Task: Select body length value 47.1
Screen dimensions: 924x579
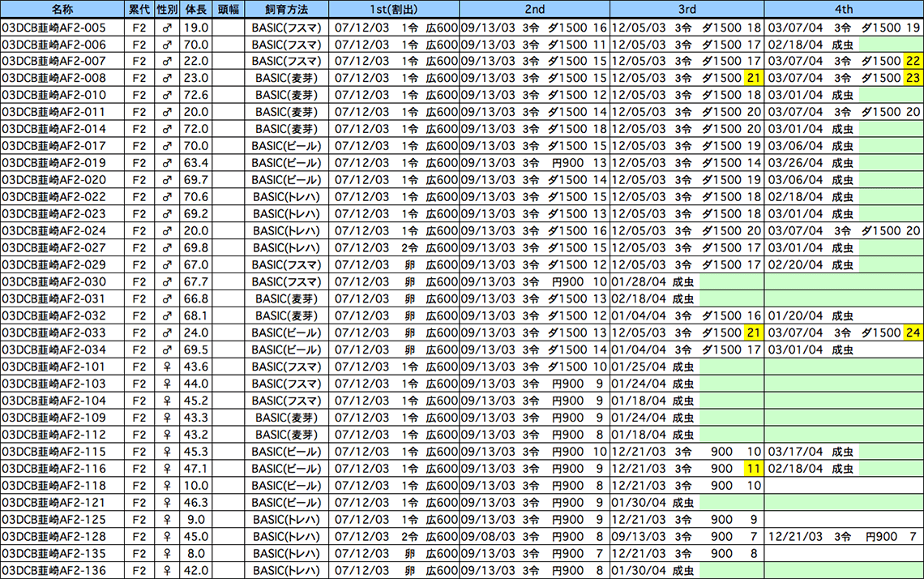Action: 196,469
